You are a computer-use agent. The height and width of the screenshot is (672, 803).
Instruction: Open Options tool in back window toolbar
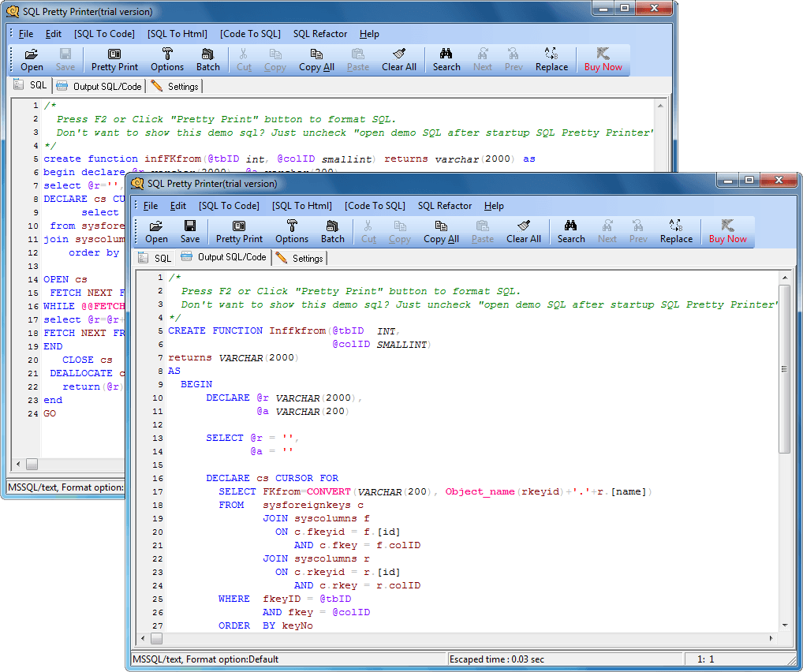(167, 59)
